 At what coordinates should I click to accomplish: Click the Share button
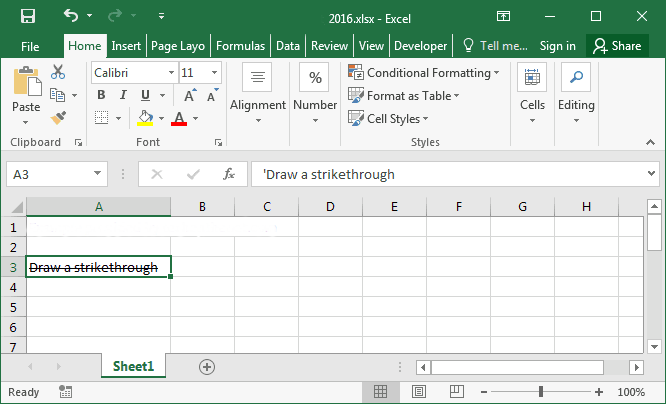pos(615,46)
